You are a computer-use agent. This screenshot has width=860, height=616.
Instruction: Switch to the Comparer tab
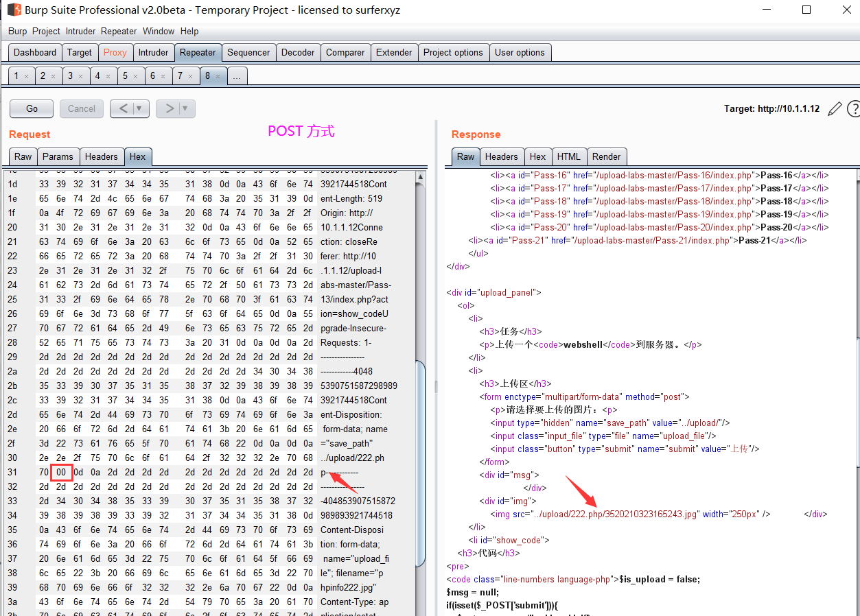345,52
